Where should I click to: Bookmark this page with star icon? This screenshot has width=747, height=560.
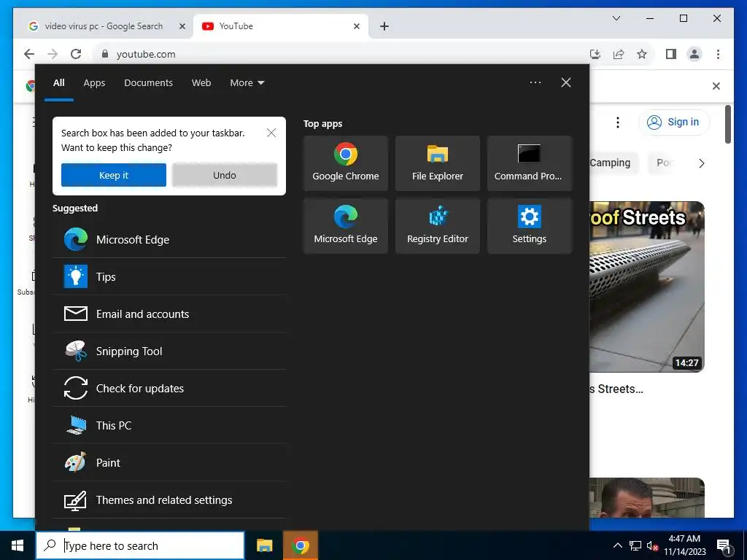642,54
